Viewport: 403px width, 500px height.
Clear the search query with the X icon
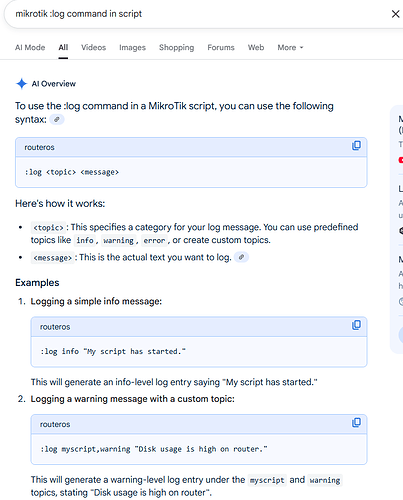tap(395, 14)
